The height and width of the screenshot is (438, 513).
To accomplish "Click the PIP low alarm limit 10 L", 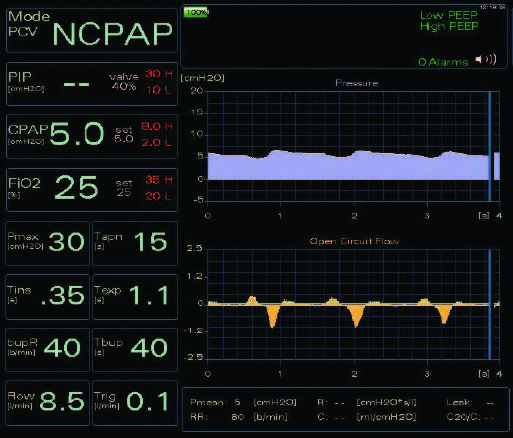I will (x=159, y=90).
